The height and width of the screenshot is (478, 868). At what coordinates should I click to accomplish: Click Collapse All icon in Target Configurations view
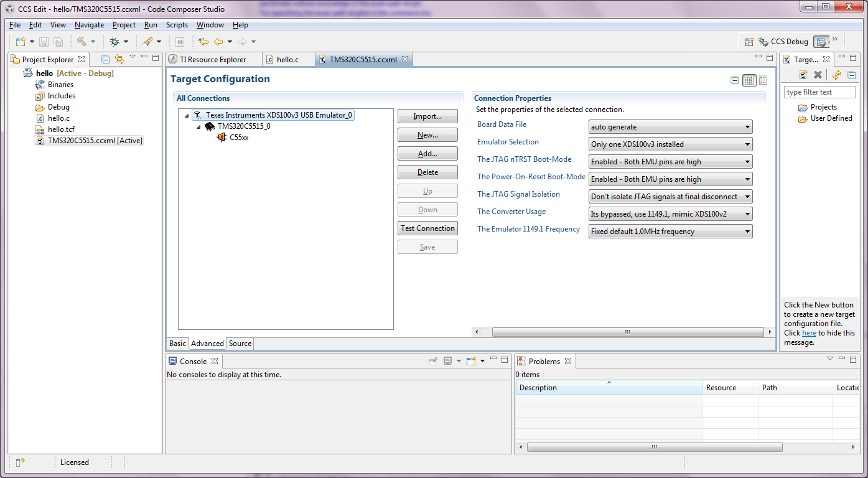coord(852,75)
